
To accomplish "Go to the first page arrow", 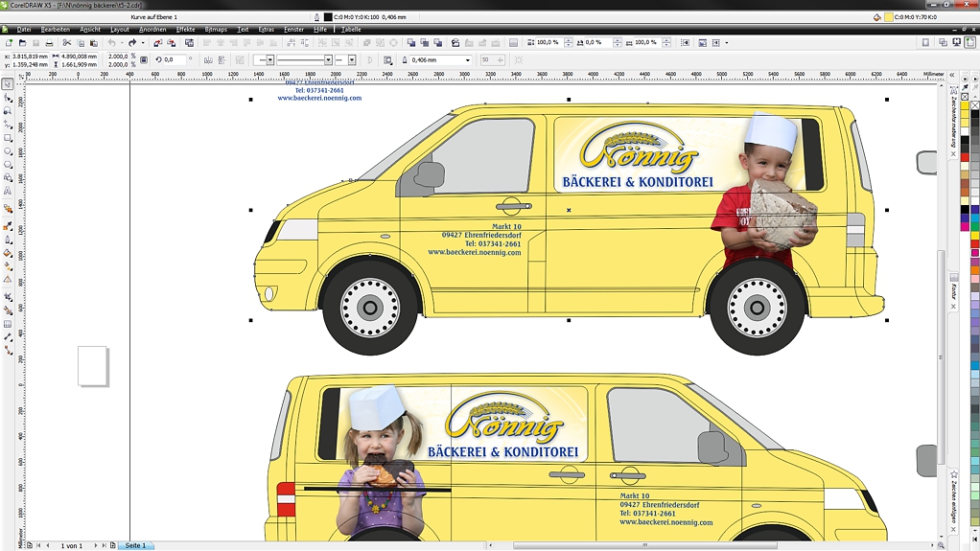I will click(38, 545).
